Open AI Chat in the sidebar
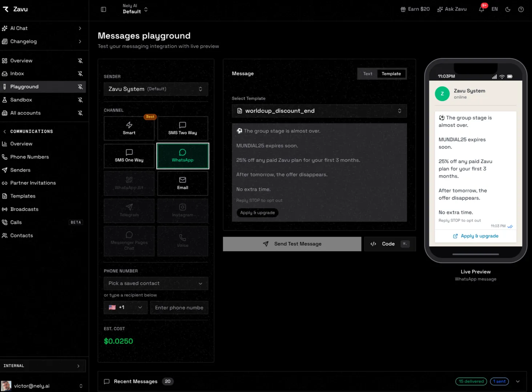This screenshot has height=392, width=532. coord(43,28)
